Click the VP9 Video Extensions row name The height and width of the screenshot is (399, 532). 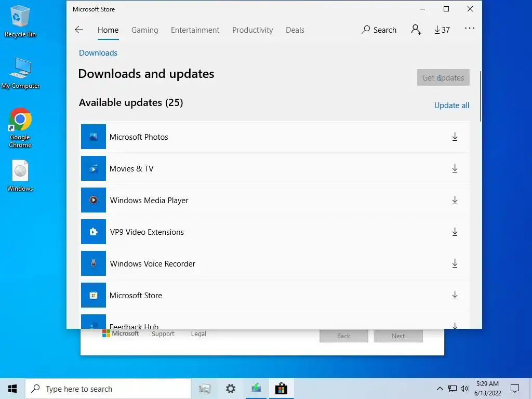pyautogui.click(x=147, y=232)
